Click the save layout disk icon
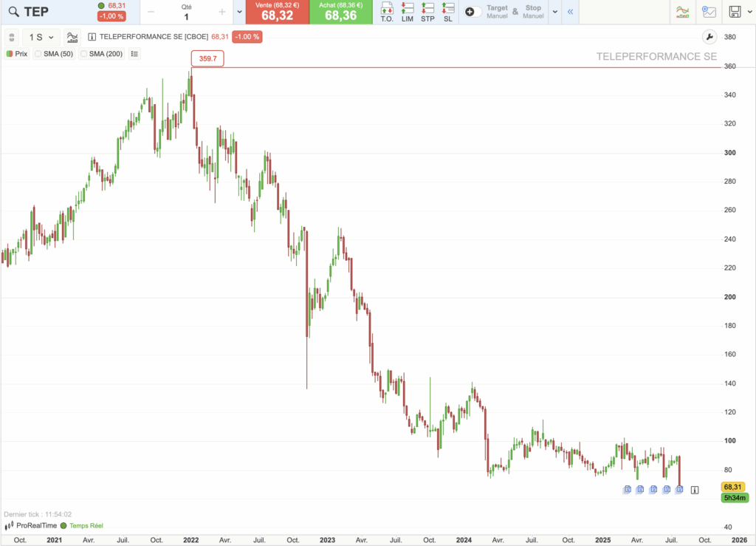The image size is (756, 546). [735, 12]
